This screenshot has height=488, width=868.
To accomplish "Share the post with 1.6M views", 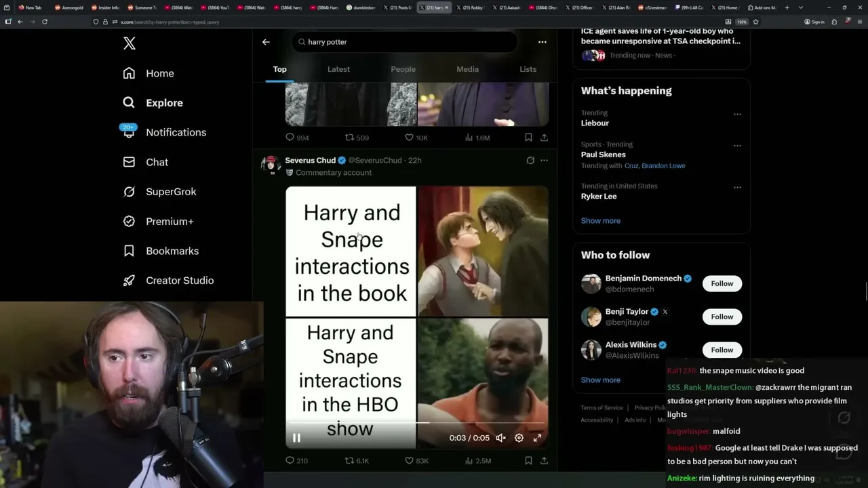I will pyautogui.click(x=544, y=138).
